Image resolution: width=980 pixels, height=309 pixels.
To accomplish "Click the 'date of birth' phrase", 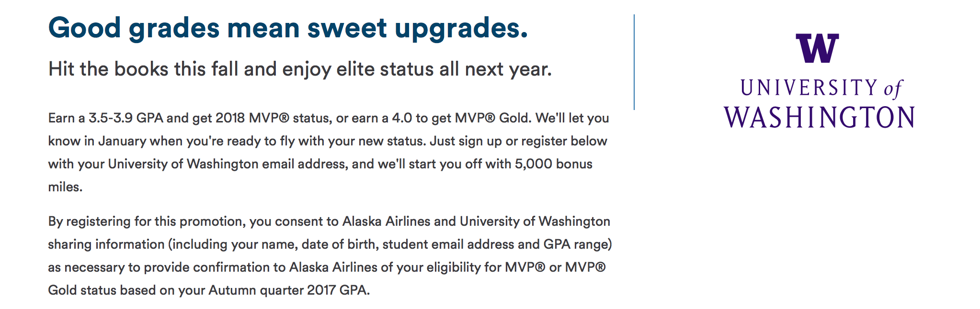I will (340, 244).
